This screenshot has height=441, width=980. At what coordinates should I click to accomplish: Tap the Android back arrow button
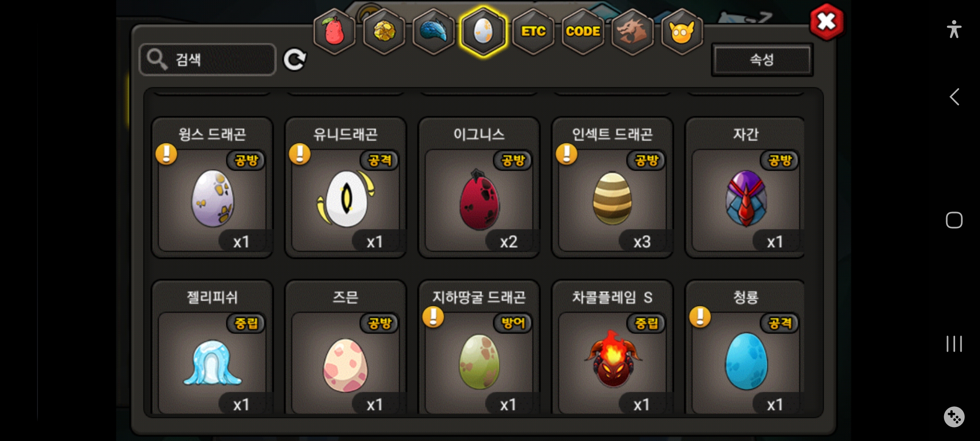click(954, 97)
